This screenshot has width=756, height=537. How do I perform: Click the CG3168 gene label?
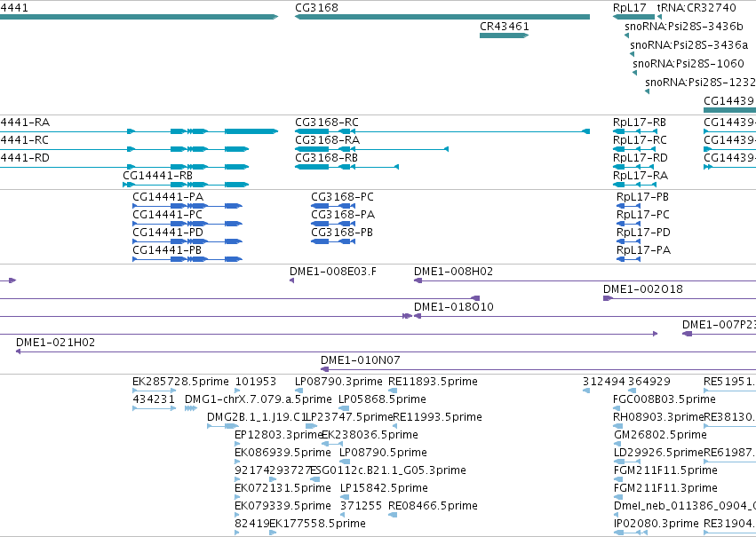[x=317, y=8]
